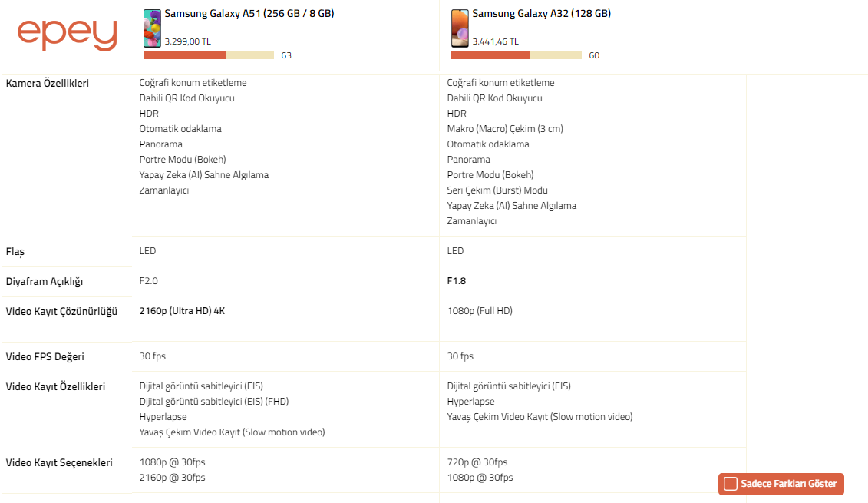Click the Galaxy A32 score bar
This screenshot has width=868, height=503.
(516, 55)
